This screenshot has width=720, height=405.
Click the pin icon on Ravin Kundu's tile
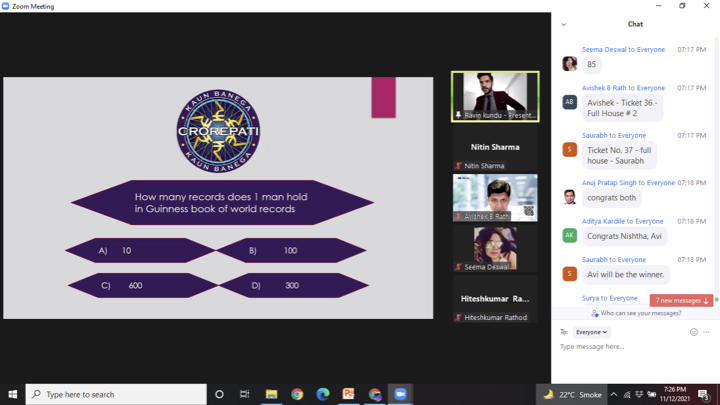(x=458, y=115)
